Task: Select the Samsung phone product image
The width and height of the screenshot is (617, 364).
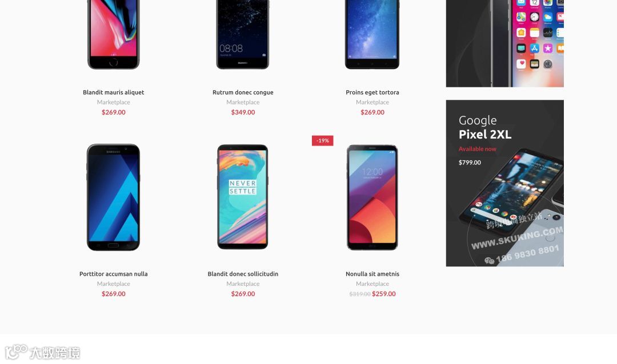Action: [x=113, y=197]
